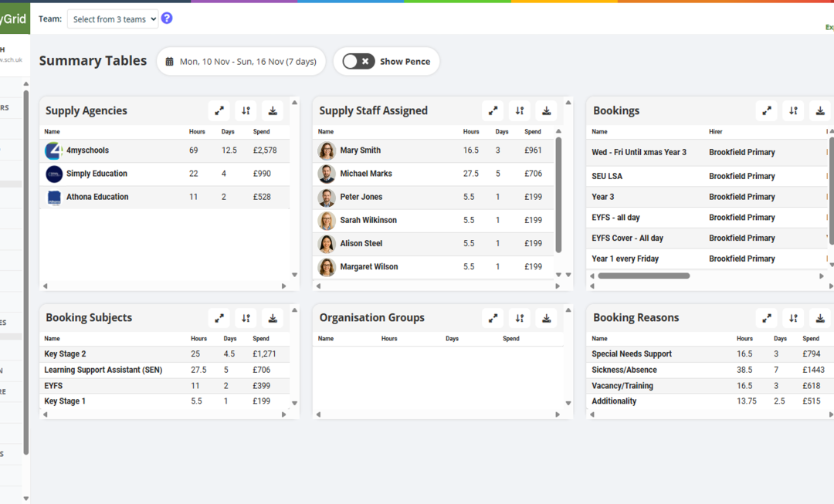Sort the Supply Agencies table
This screenshot has height=504, width=834.
(x=246, y=111)
